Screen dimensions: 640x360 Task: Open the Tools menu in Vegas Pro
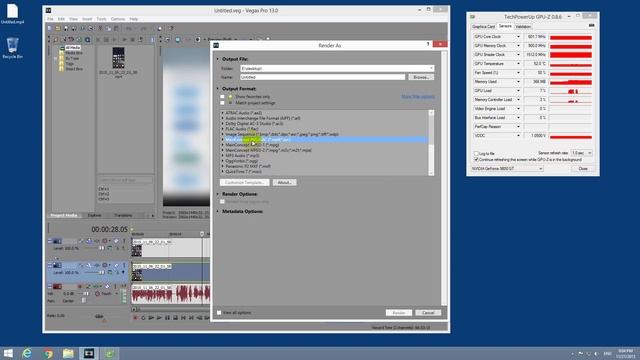tap(101, 19)
